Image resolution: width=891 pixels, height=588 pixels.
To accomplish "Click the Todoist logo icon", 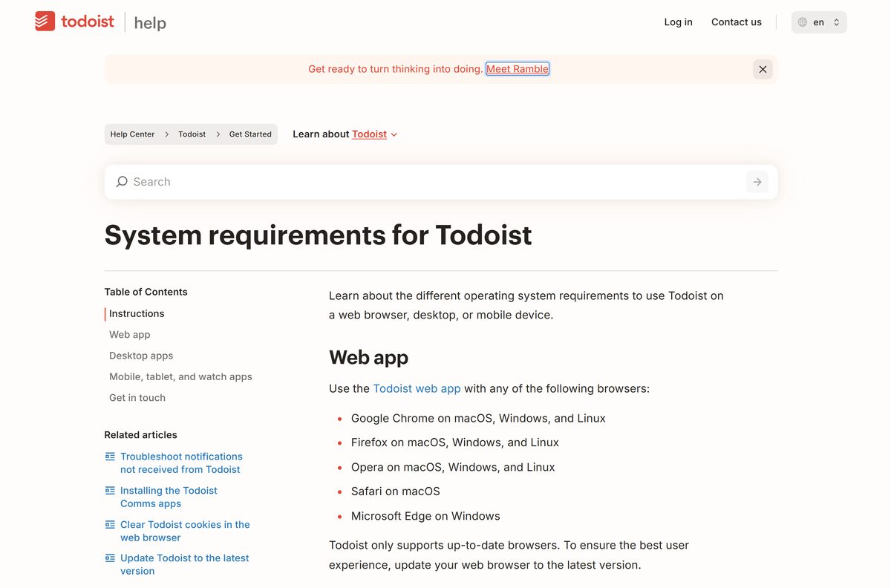I will pyautogui.click(x=45, y=22).
